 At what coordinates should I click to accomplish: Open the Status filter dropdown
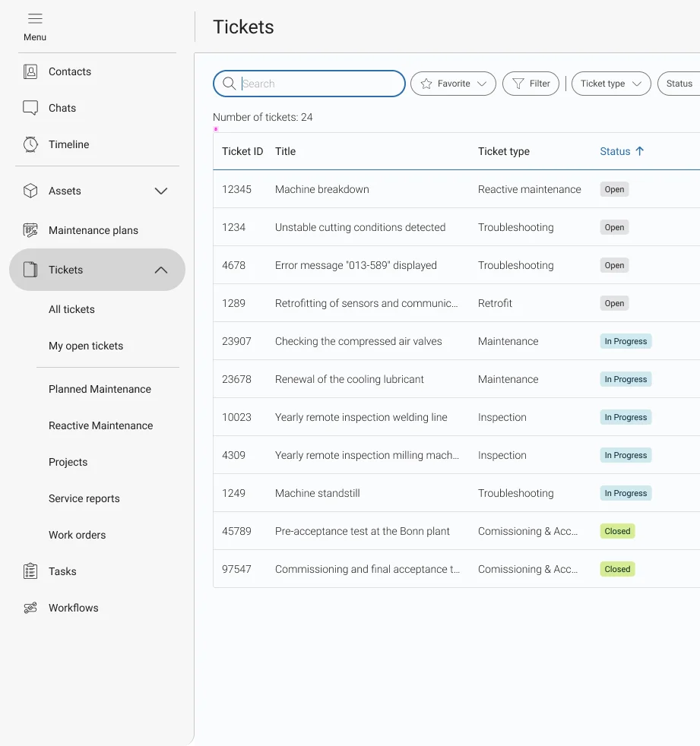[x=679, y=84]
